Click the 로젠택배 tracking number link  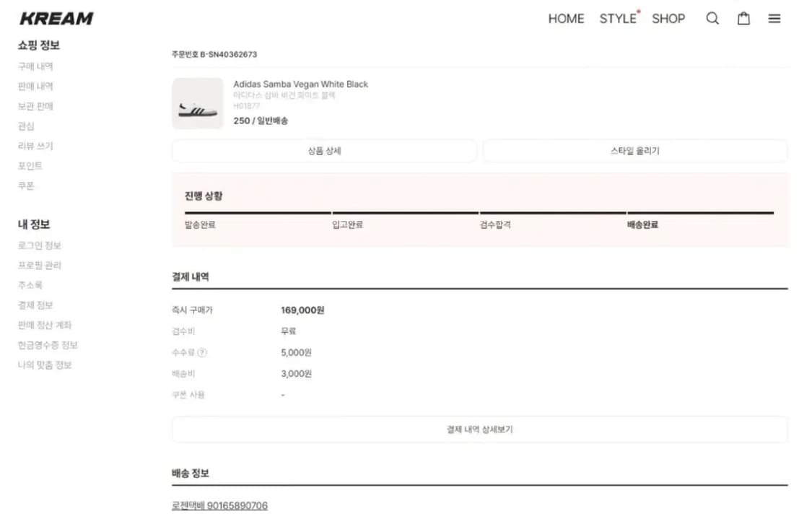(x=219, y=505)
